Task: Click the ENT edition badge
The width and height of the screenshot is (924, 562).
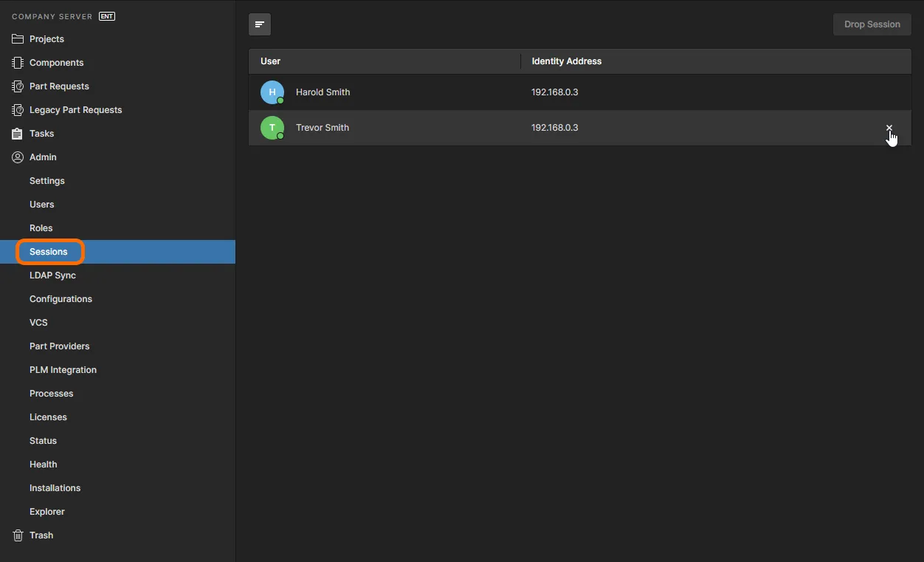Action: coord(107,16)
